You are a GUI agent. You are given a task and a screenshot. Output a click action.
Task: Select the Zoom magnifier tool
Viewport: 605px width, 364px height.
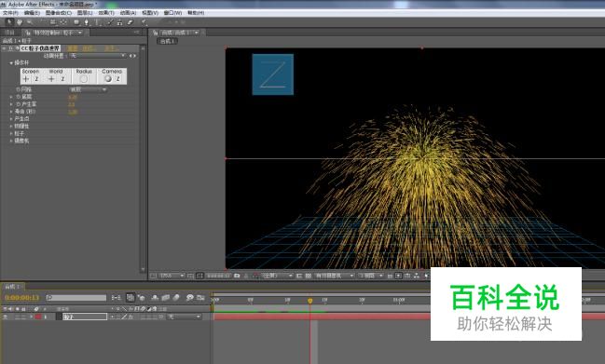tap(30, 22)
